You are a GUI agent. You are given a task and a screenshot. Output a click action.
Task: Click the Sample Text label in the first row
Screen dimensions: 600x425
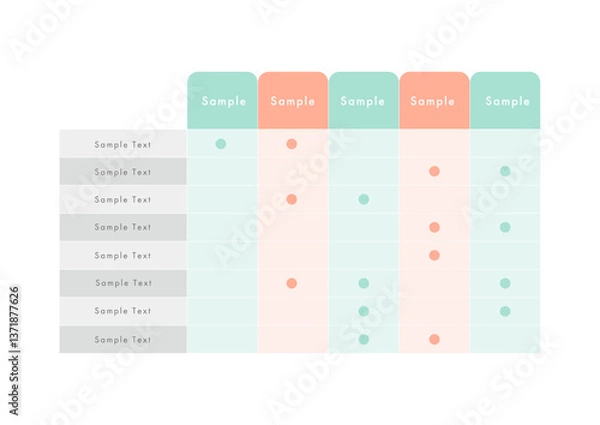pos(123,144)
